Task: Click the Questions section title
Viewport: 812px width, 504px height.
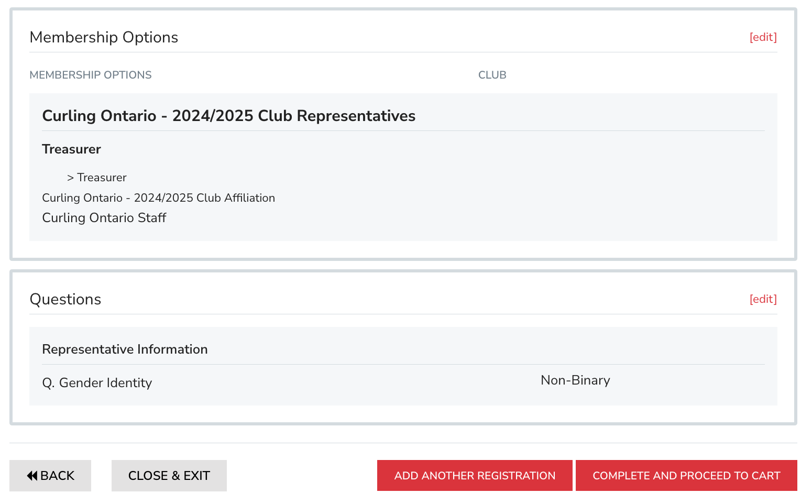Action: [65, 299]
